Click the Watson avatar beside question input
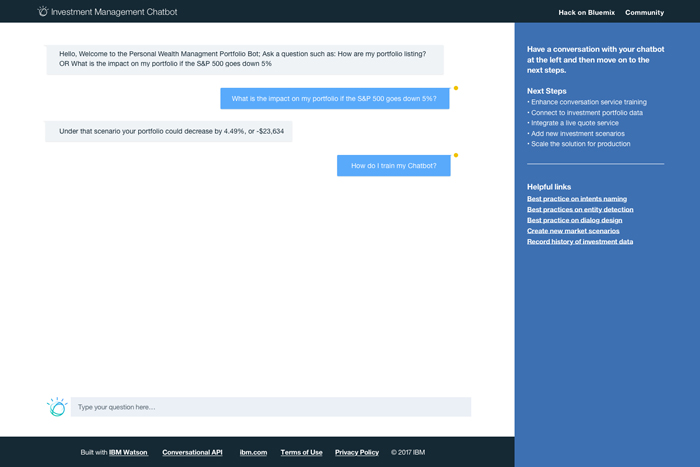 click(57, 407)
